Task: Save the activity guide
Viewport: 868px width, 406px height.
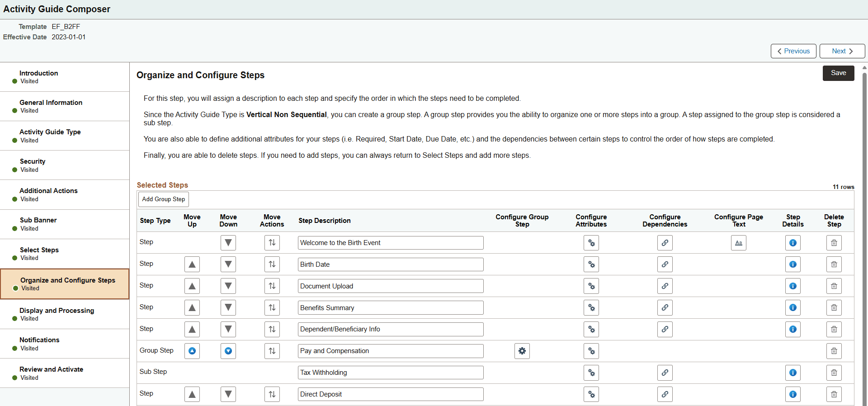Action: click(839, 73)
